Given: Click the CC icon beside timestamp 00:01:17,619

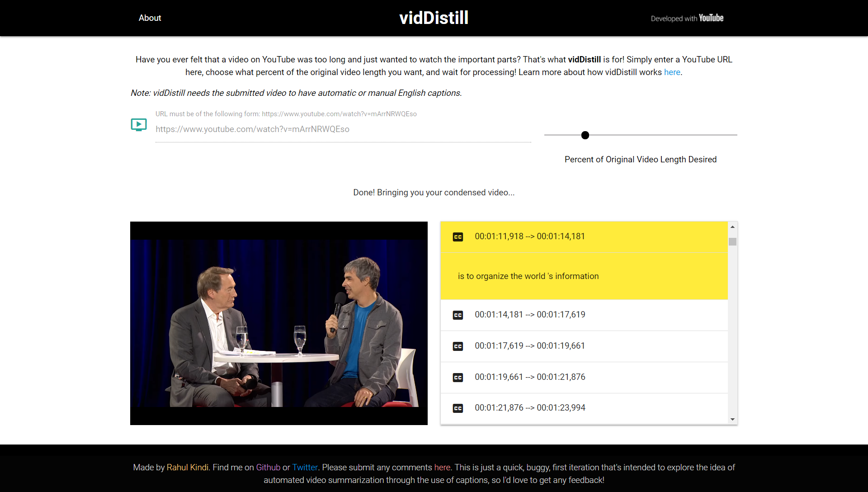Looking at the screenshot, I should click(458, 346).
